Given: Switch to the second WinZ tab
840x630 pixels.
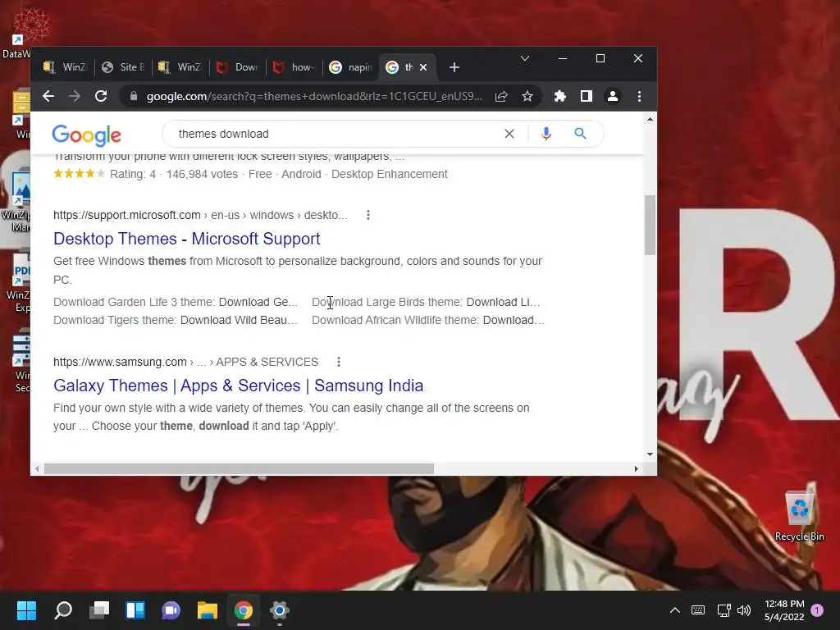Looking at the screenshot, I should pos(180,67).
